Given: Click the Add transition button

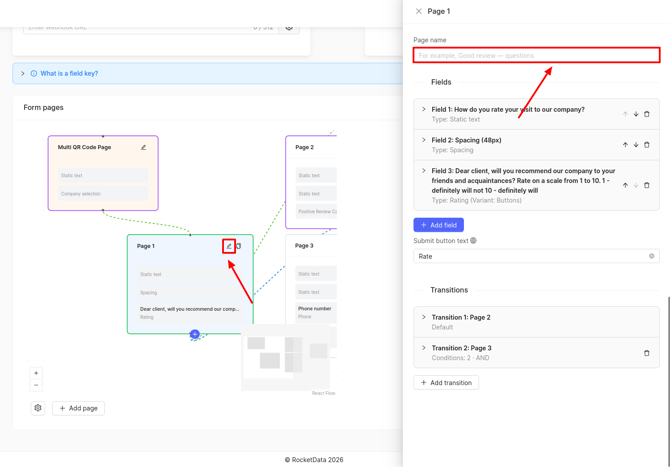Looking at the screenshot, I should (446, 382).
